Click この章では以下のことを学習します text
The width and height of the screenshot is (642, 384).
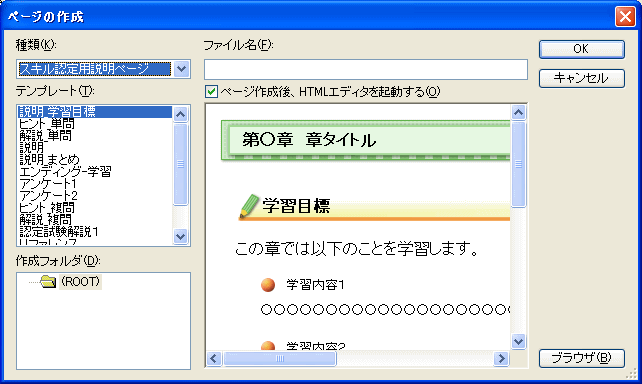pos(357,248)
